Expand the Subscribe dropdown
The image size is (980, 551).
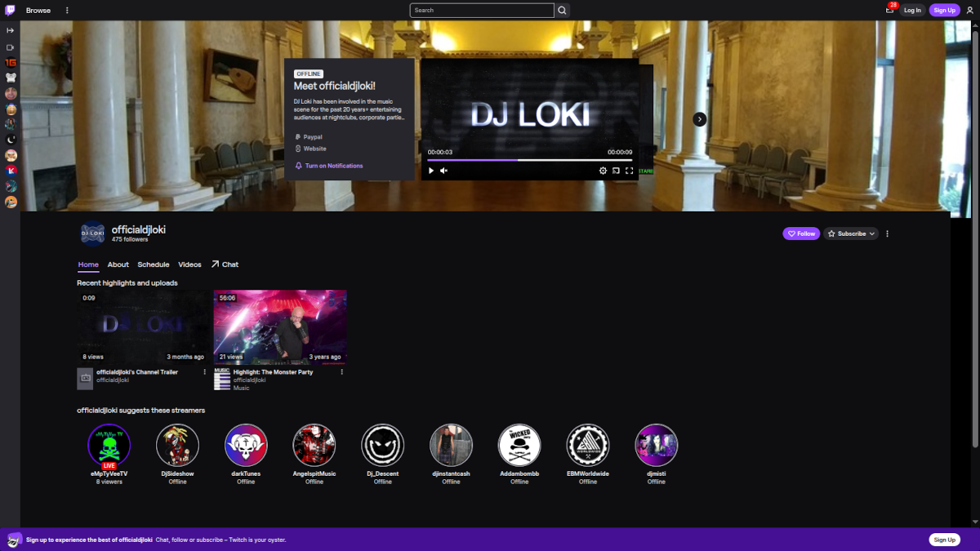tap(851, 233)
